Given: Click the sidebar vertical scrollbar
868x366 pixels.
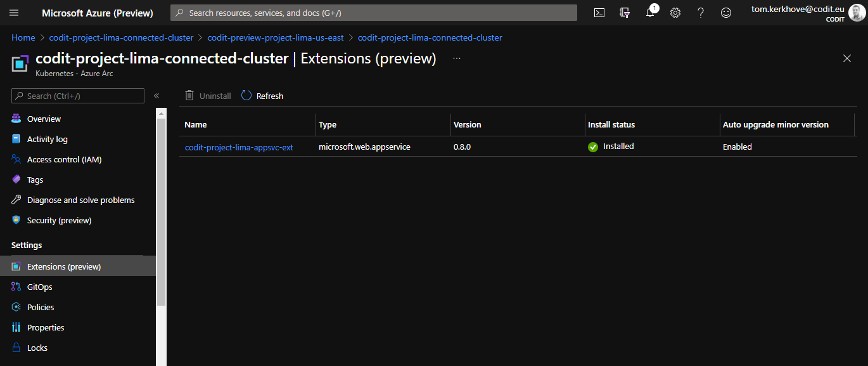Looking at the screenshot, I should [161, 209].
